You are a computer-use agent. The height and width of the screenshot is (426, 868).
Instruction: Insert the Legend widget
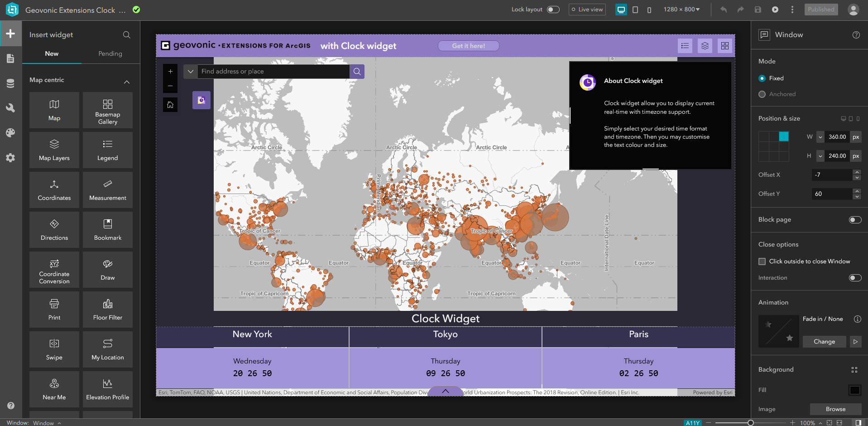[108, 150]
